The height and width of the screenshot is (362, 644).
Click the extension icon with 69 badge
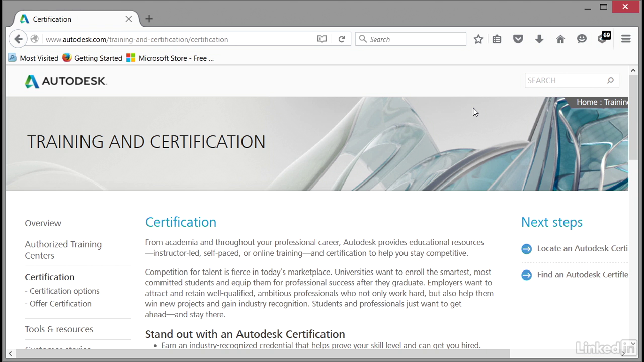pyautogui.click(x=603, y=38)
